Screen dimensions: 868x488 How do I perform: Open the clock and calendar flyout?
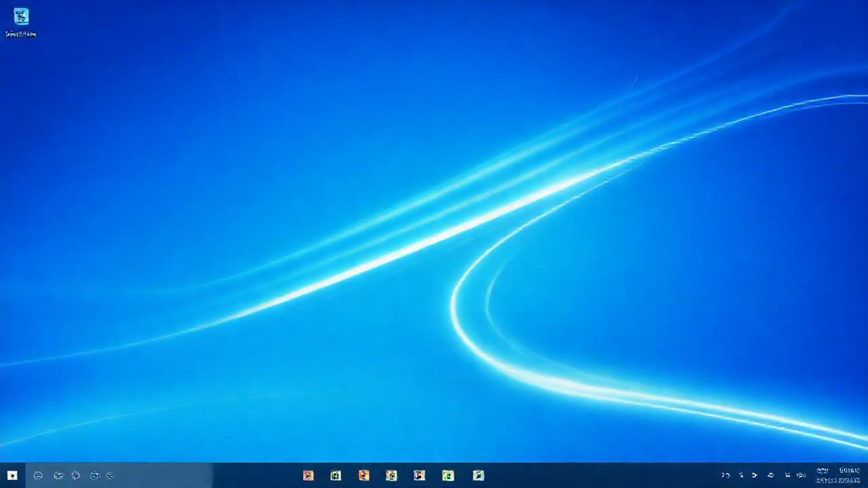coord(837,475)
